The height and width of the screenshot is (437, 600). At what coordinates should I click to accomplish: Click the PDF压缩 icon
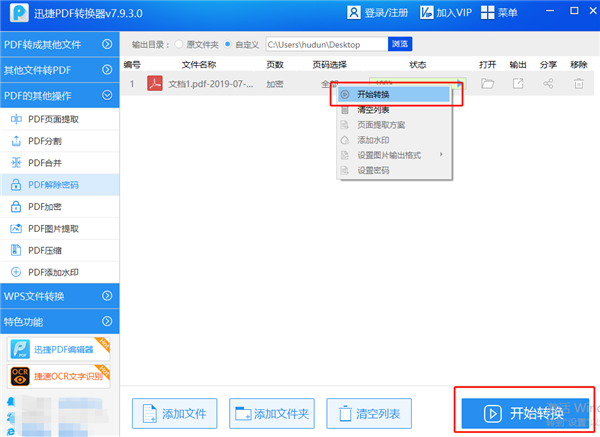tap(16, 251)
